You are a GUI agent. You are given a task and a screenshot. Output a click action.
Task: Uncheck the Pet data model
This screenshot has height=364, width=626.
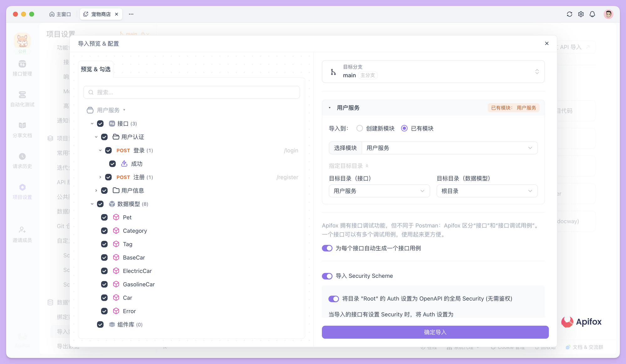(104, 217)
